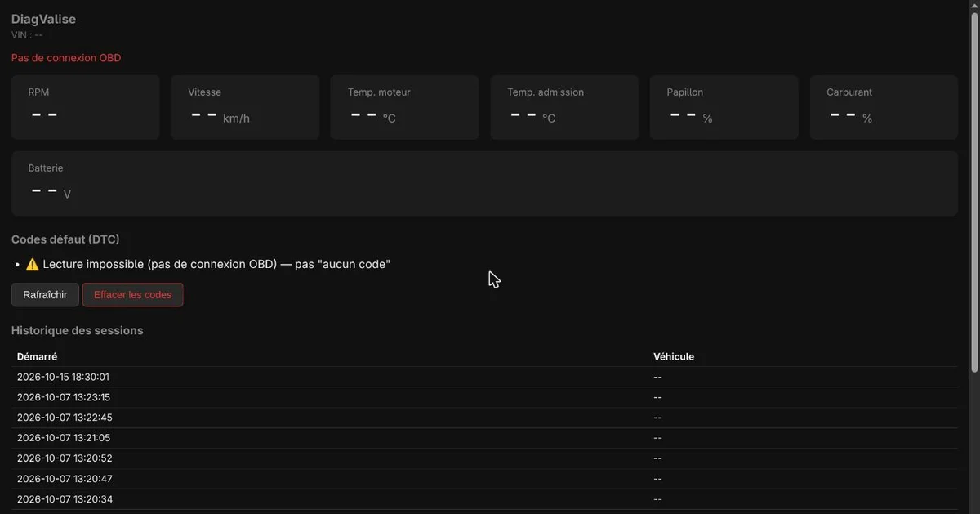Click the 'Pas de connexion OBD' status
The image size is (980, 514).
66,58
